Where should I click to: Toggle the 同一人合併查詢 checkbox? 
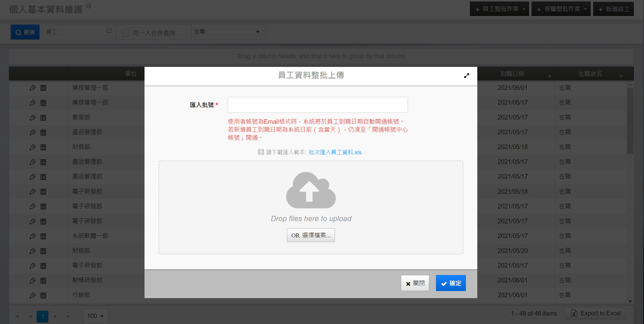pos(125,33)
